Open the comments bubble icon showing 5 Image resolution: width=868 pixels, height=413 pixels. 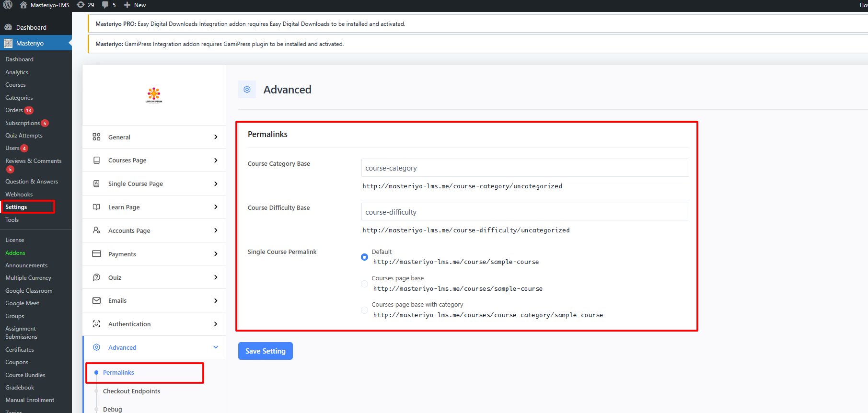pyautogui.click(x=105, y=5)
